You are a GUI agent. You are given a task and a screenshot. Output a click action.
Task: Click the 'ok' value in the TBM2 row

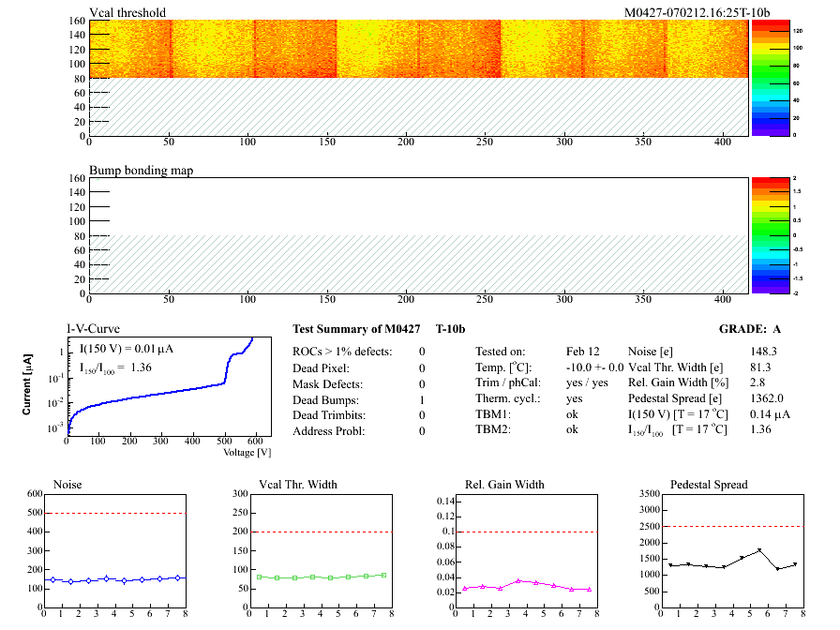tap(572, 429)
